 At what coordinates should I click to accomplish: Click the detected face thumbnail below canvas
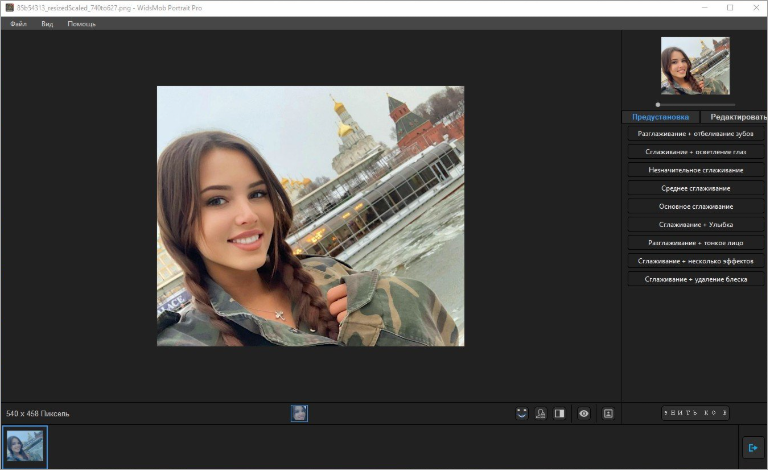pos(299,413)
